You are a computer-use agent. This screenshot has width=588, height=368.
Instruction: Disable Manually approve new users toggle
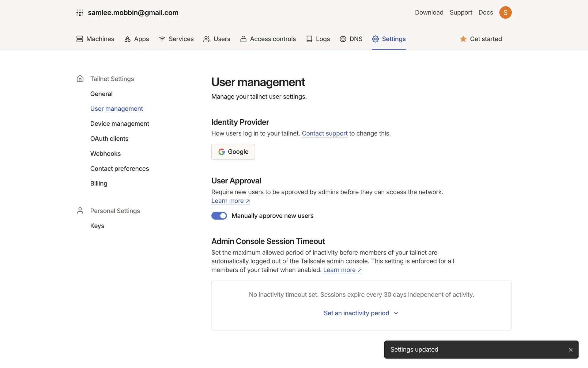(x=219, y=216)
